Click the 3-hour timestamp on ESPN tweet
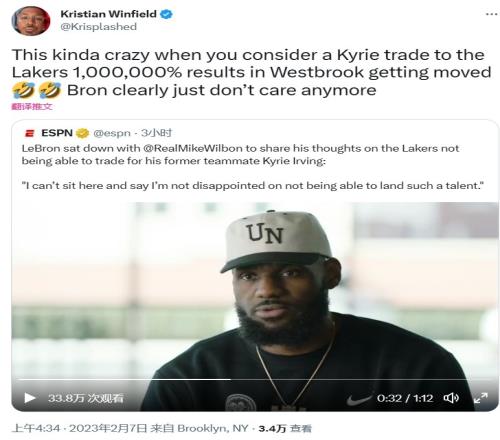This screenshot has height=440, width=500. [156, 133]
